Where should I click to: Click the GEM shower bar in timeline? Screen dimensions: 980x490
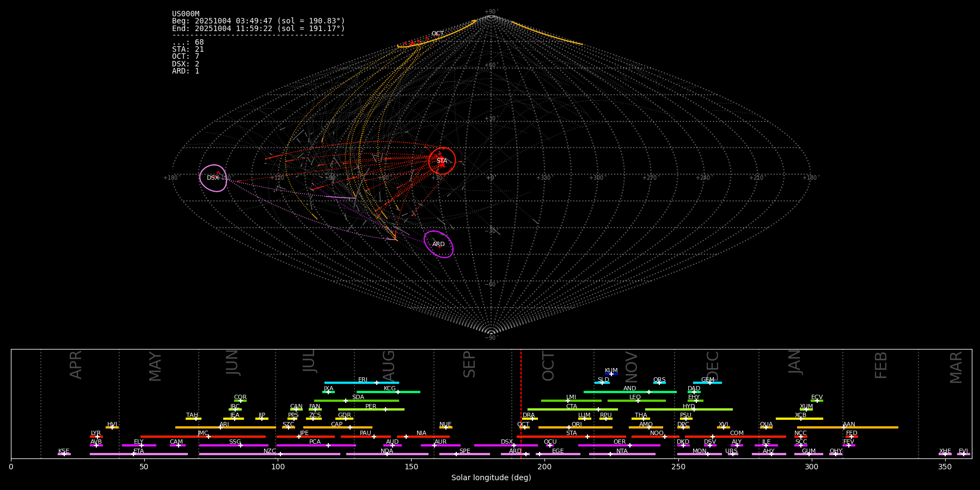pos(707,382)
